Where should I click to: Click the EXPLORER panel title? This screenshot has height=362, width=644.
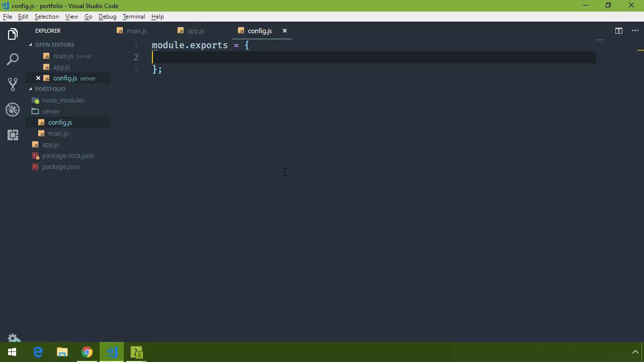(48, 31)
